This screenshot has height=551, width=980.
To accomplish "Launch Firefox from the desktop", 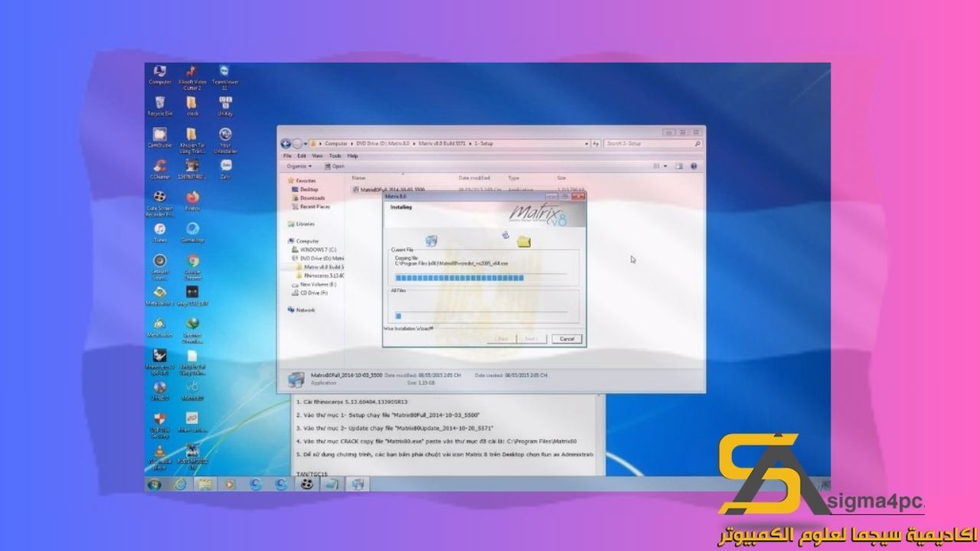I will pos(192,201).
